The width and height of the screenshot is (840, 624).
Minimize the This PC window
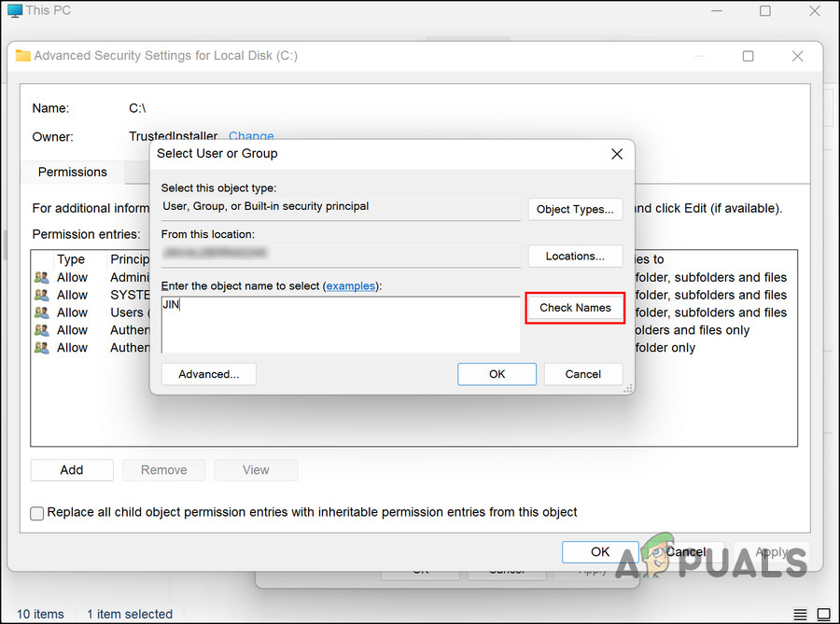[x=716, y=11]
